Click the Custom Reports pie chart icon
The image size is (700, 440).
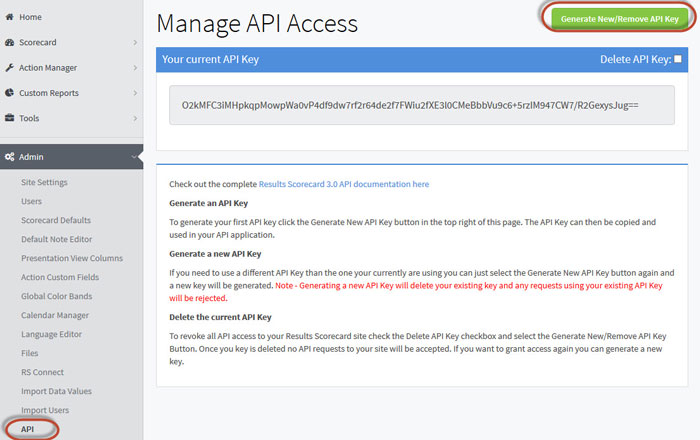[9, 93]
